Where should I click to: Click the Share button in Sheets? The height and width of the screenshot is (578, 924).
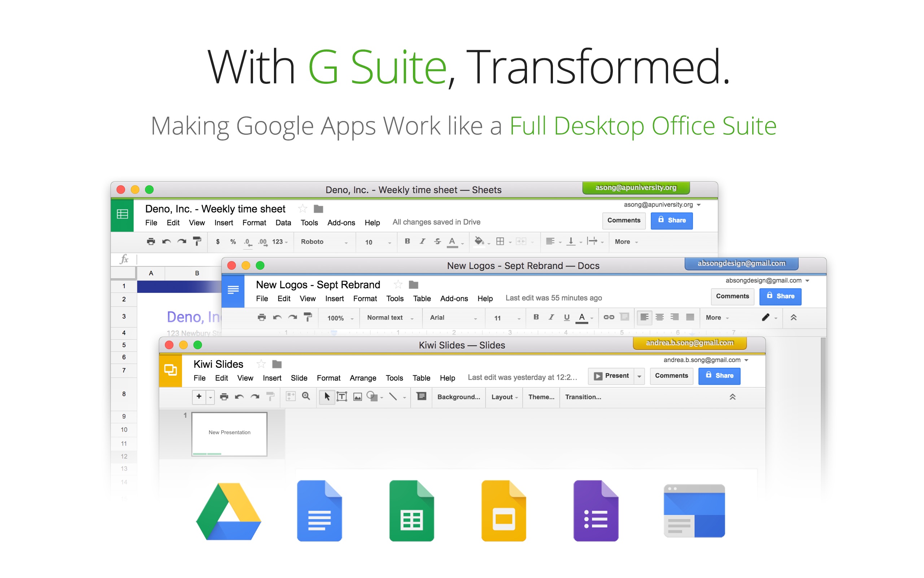click(672, 221)
